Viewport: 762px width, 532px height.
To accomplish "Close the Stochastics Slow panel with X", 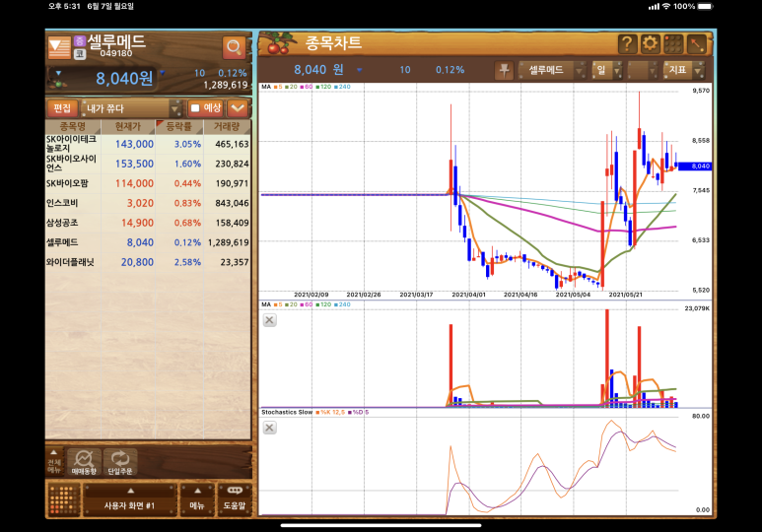I will (x=270, y=428).
